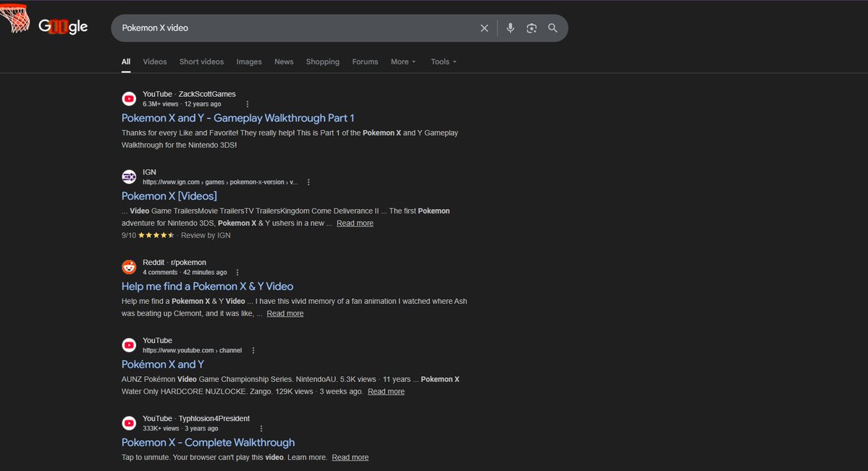The height and width of the screenshot is (471, 868).
Task: Clear the search box with X icon
Action: (x=484, y=28)
